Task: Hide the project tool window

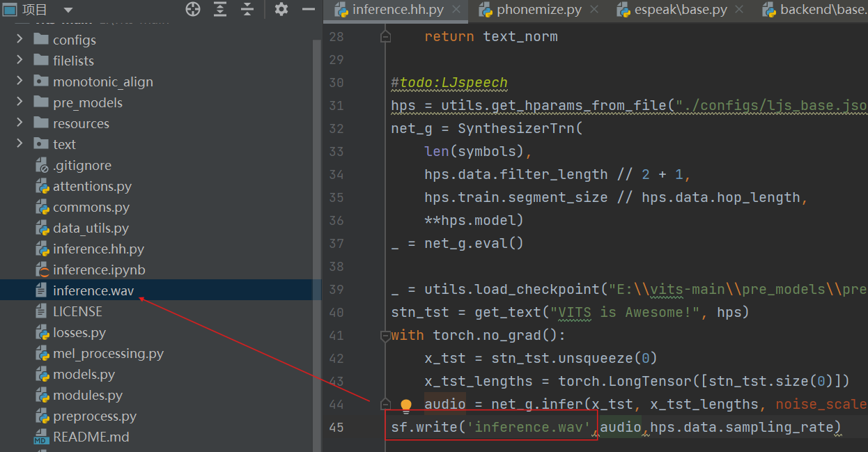Action: pos(309,9)
